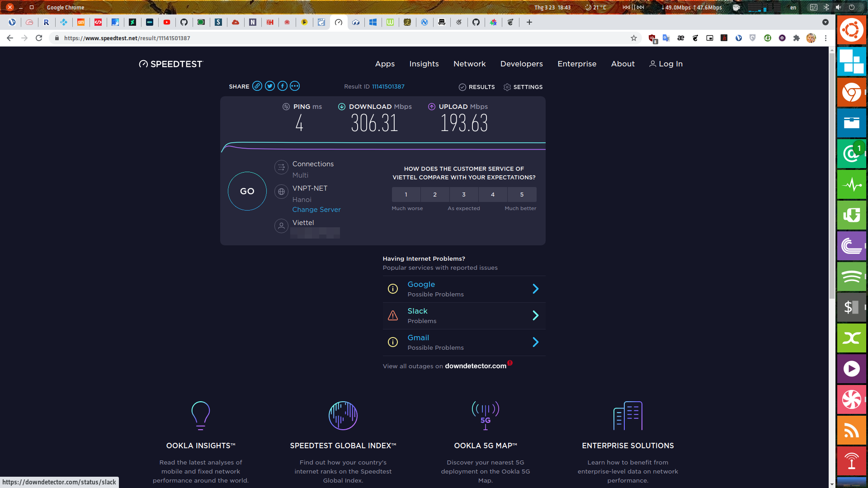Go back to the previous page

pos(10,38)
